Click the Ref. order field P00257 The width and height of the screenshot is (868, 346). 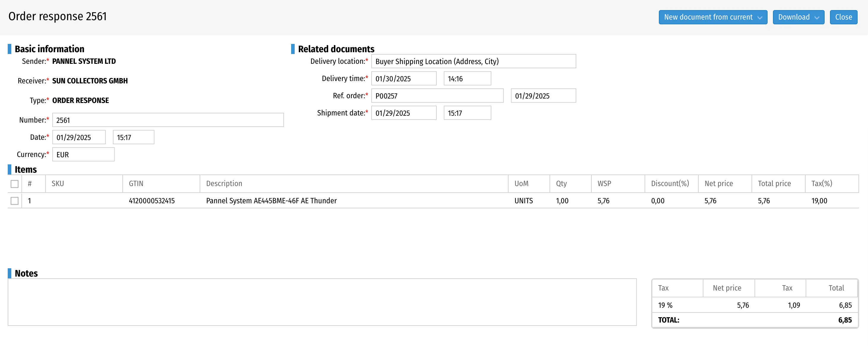click(x=437, y=96)
